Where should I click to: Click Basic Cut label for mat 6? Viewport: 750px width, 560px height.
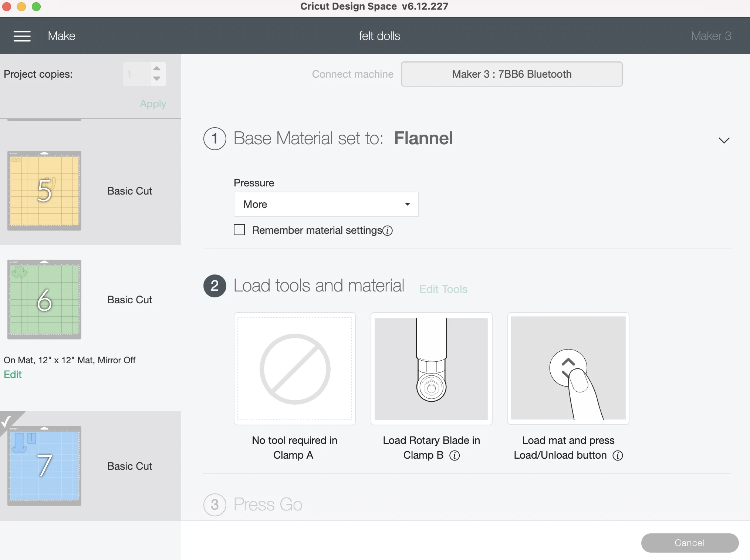point(129,300)
